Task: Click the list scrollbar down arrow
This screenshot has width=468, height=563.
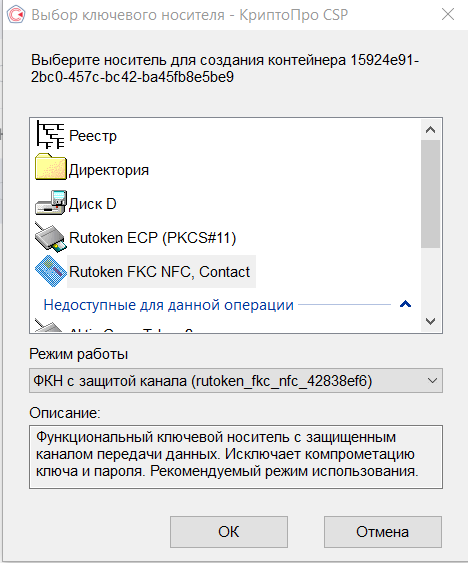Action: (430, 321)
